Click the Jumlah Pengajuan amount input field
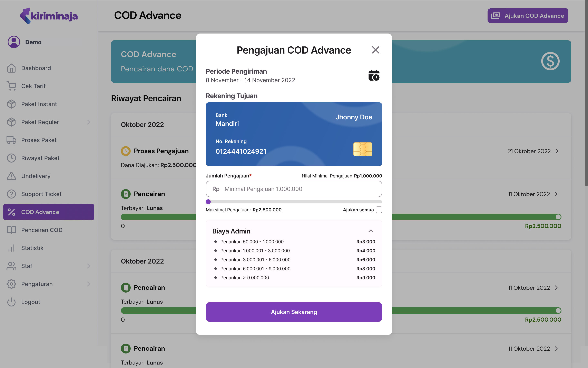The height and width of the screenshot is (368, 588). [x=294, y=189]
